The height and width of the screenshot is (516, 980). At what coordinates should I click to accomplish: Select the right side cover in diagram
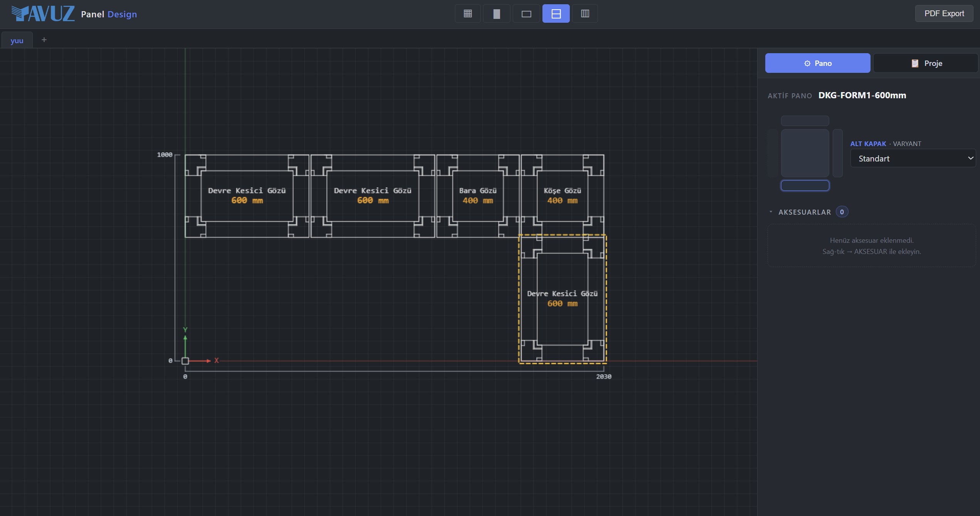coord(838,153)
